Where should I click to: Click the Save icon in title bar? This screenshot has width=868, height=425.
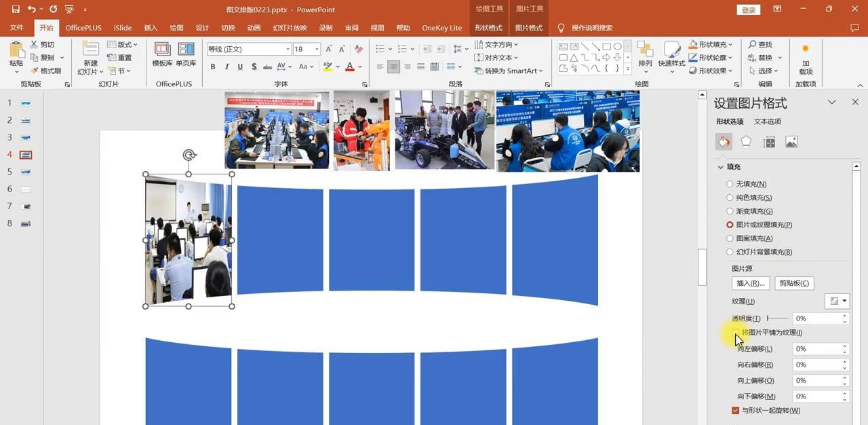click(x=16, y=10)
